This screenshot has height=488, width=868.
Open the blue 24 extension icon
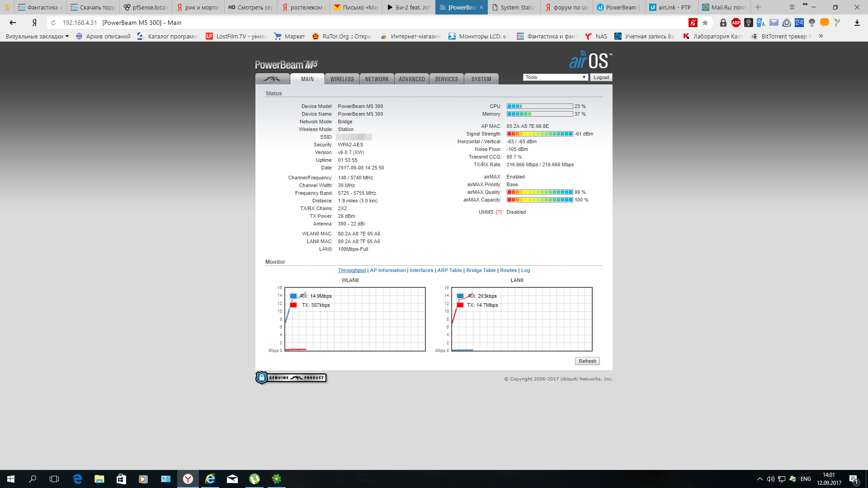tap(799, 23)
